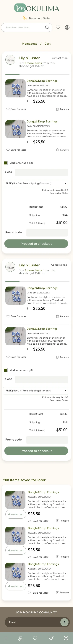
Task: Click first Proceed to checkout button
Action: (36, 243)
